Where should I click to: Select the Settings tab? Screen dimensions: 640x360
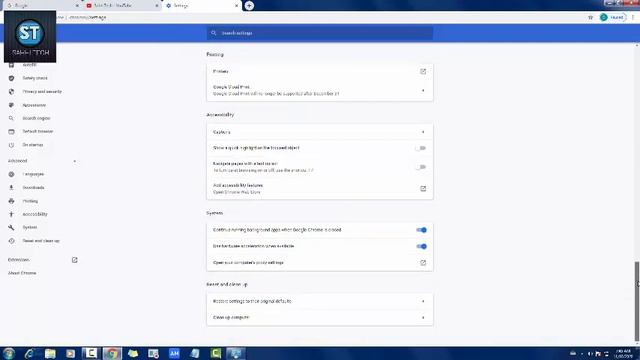pos(202,6)
